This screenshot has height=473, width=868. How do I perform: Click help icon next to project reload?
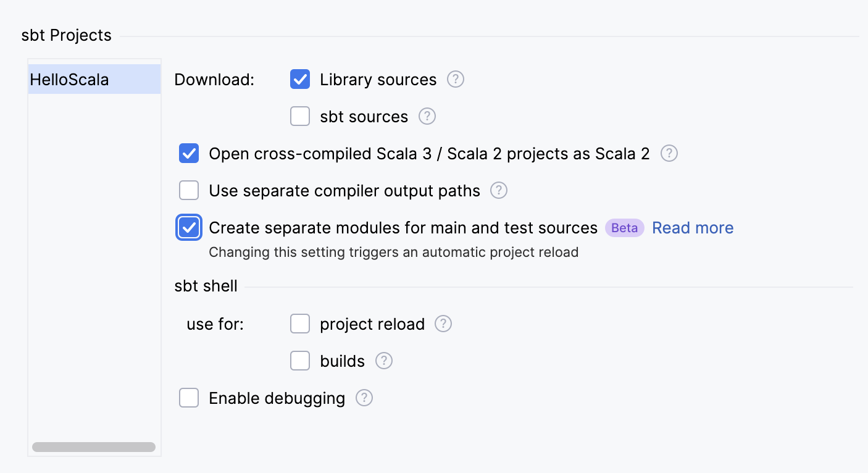(443, 324)
